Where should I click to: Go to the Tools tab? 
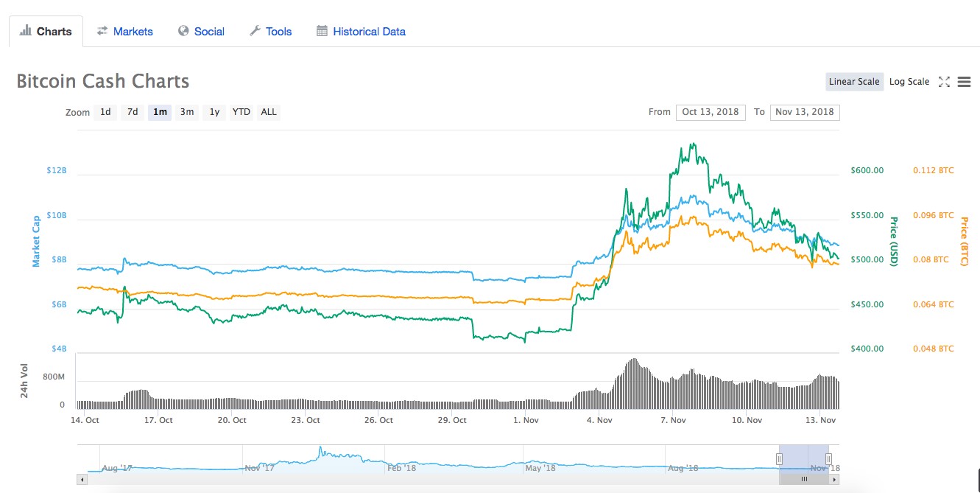click(x=270, y=32)
